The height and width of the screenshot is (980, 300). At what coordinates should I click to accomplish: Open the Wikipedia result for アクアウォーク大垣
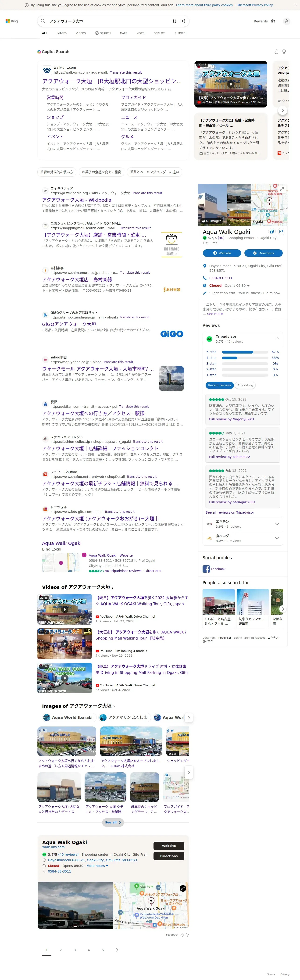click(77, 200)
